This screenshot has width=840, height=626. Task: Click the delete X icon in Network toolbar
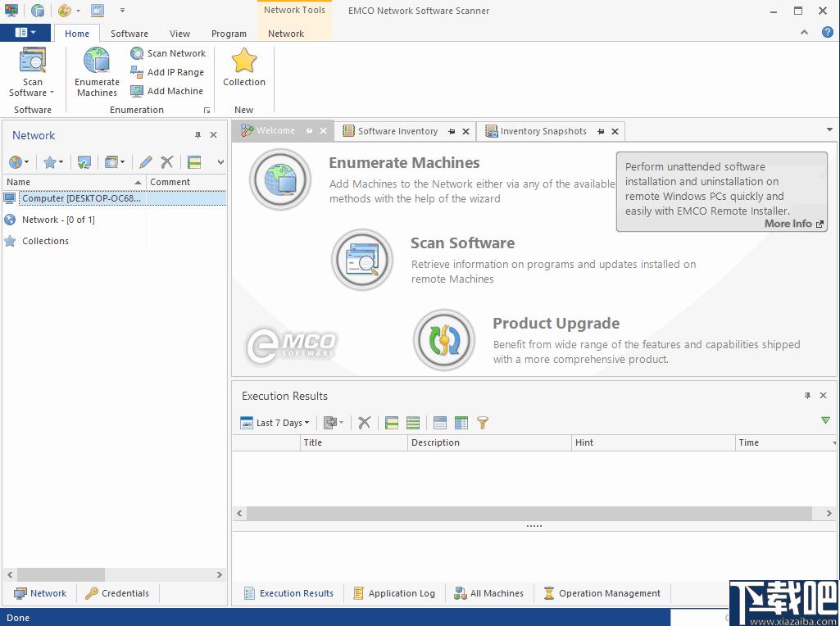(x=166, y=161)
